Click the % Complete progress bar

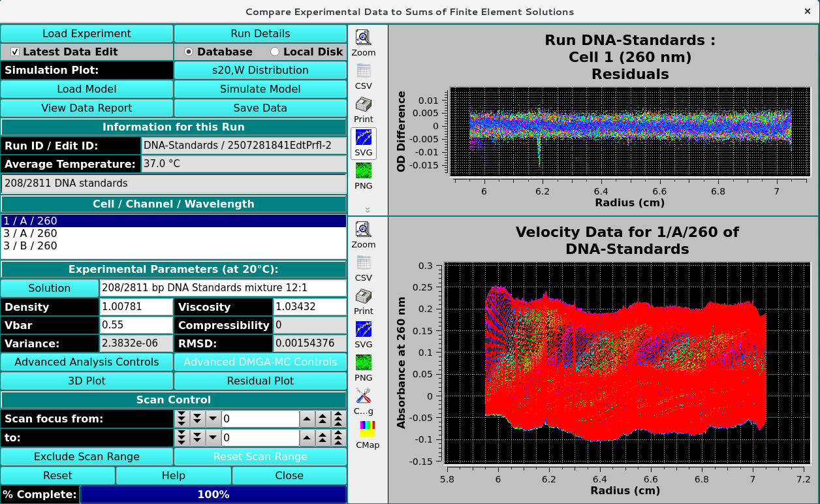213,494
